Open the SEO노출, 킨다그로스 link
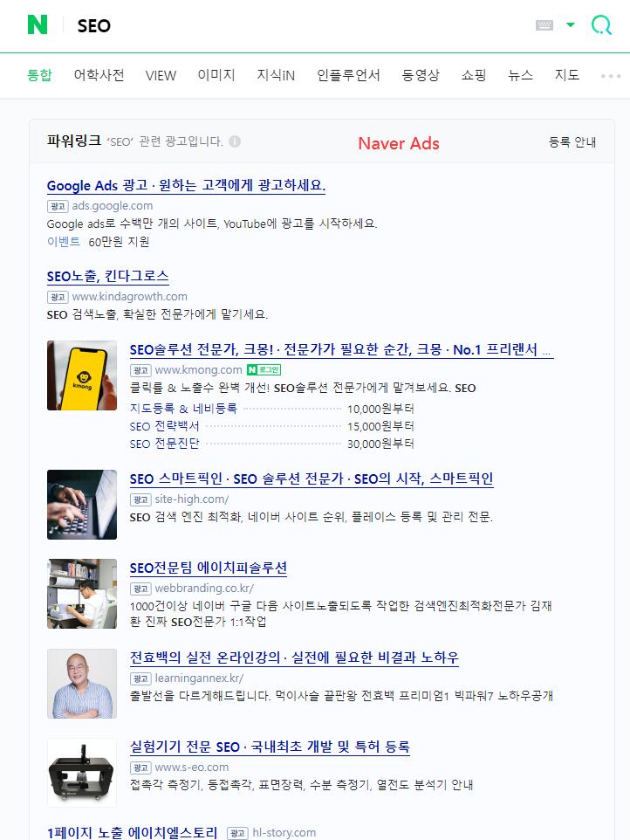630x840 pixels. pos(107,277)
